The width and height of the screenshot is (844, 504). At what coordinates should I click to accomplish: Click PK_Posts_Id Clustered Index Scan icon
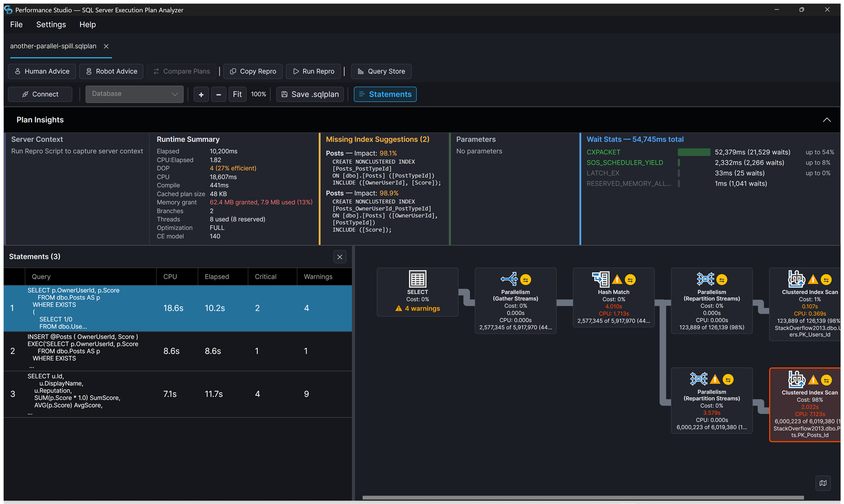tap(796, 379)
